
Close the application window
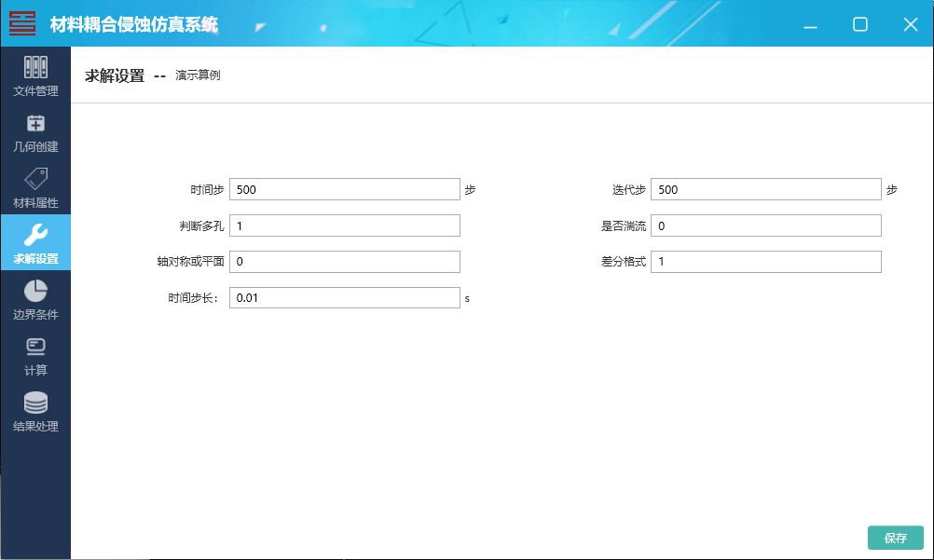click(910, 24)
